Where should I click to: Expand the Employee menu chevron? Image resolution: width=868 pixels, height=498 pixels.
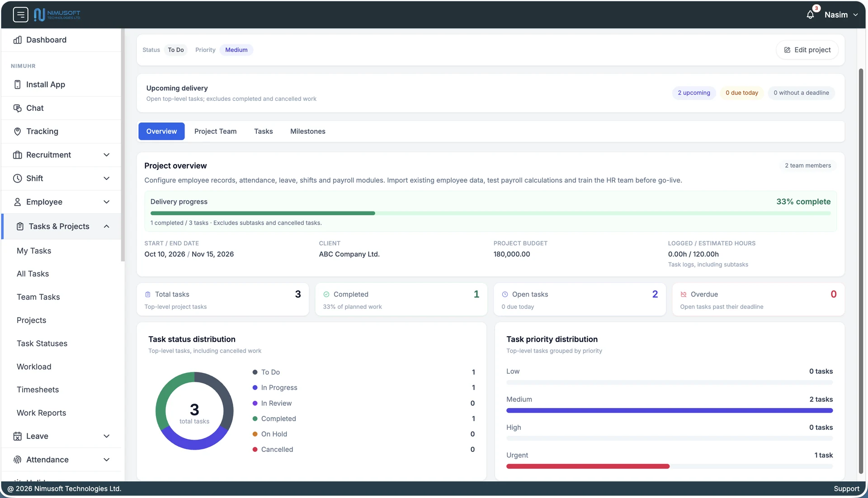tap(107, 202)
